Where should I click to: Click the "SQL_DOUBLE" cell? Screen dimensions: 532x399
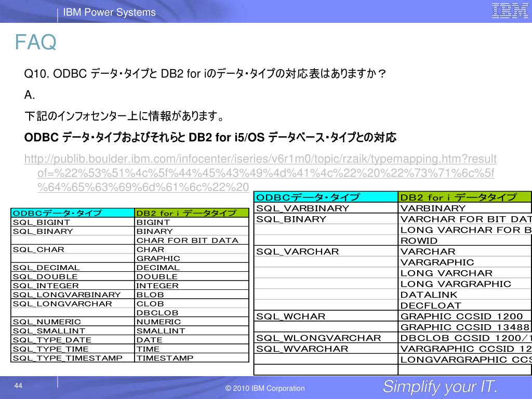[73, 276]
